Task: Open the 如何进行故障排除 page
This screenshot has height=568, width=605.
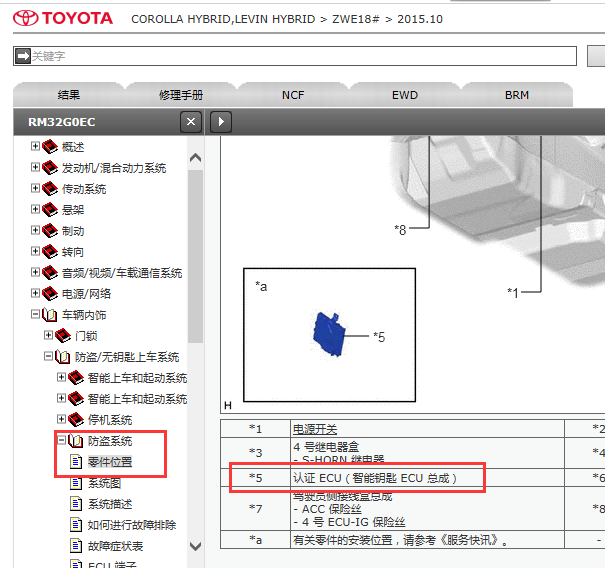Action: (x=132, y=525)
